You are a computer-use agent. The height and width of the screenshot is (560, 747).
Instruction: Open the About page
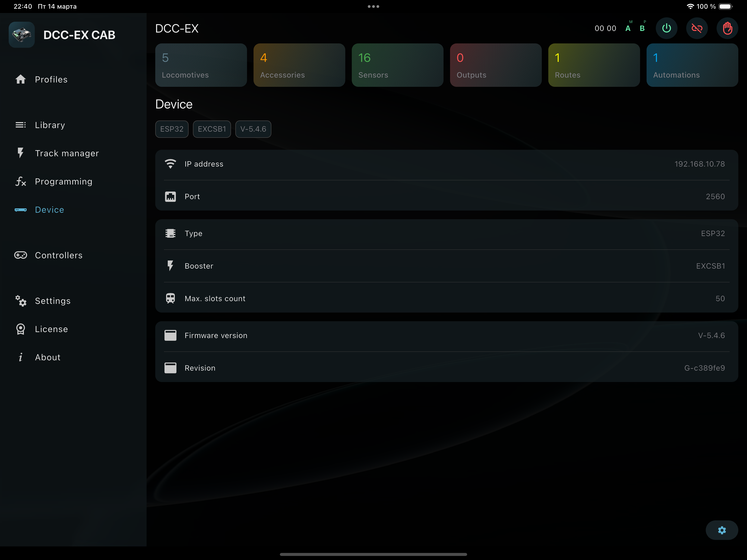pyautogui.click(x=48, y=357)
